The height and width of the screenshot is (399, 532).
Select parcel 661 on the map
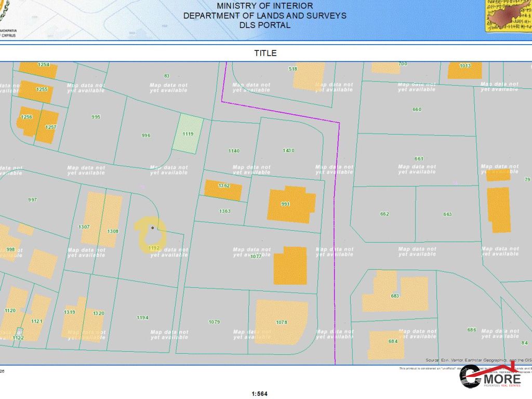[x=419, y=159]
